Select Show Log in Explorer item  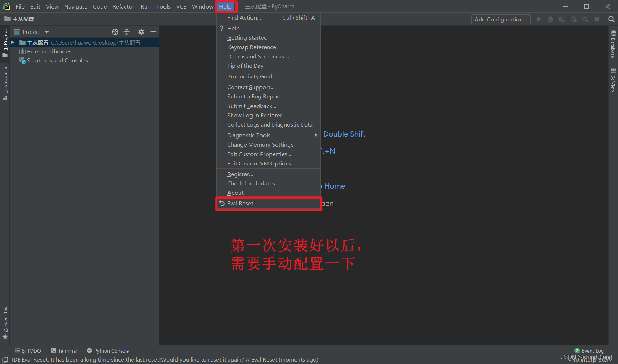(268, 115)
